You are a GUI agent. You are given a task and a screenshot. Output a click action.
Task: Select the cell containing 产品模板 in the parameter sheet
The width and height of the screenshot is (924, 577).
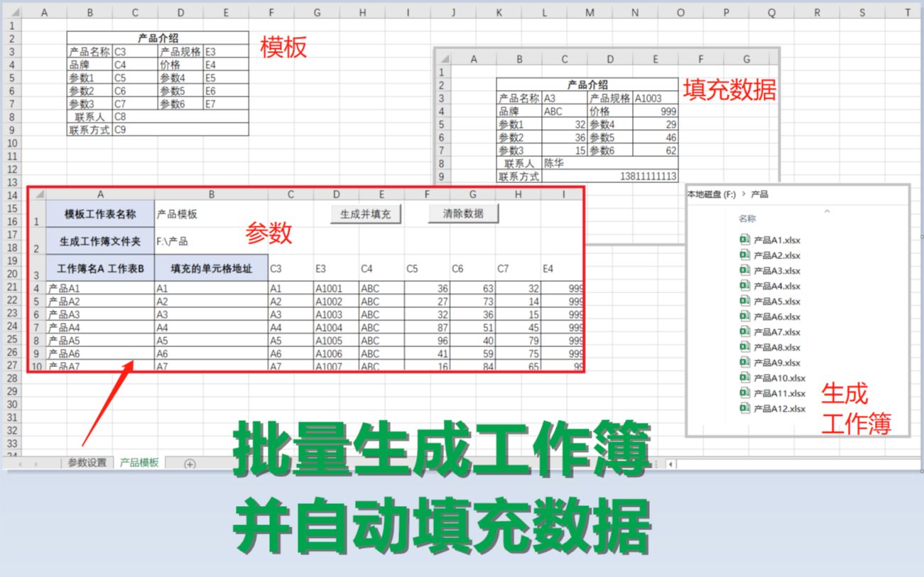(x=212, y=214)
